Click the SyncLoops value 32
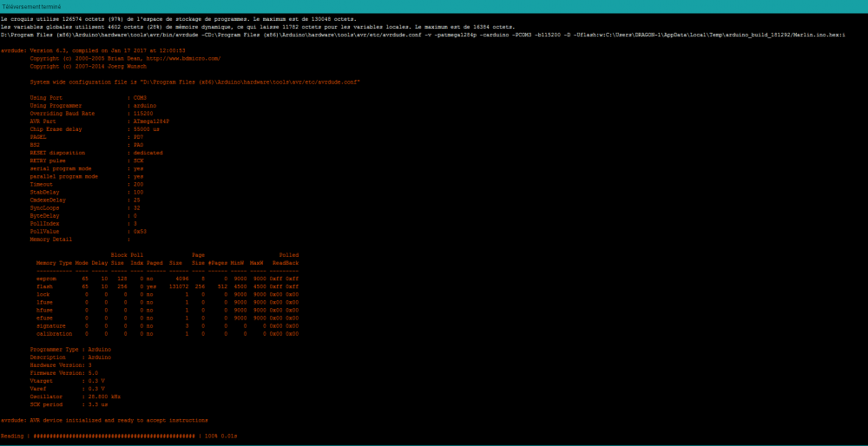Image resolution: width=868 pixels, height=446 pixels. click(136, 208)
